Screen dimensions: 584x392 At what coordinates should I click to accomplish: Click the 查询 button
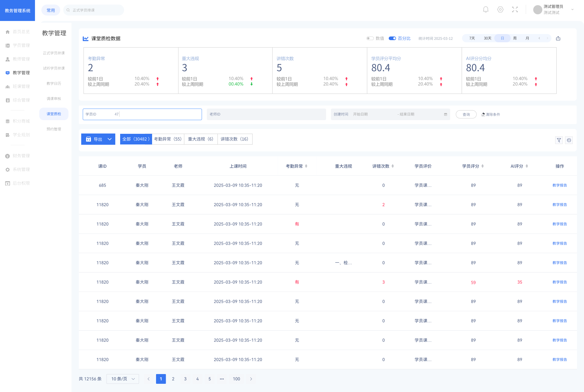pos(466,114)
